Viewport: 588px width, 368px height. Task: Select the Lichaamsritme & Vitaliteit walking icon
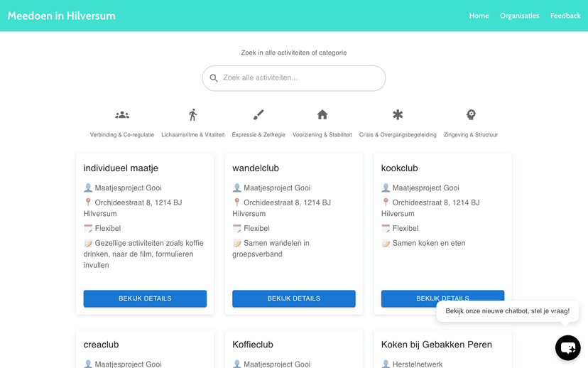(x=192, y=115)
